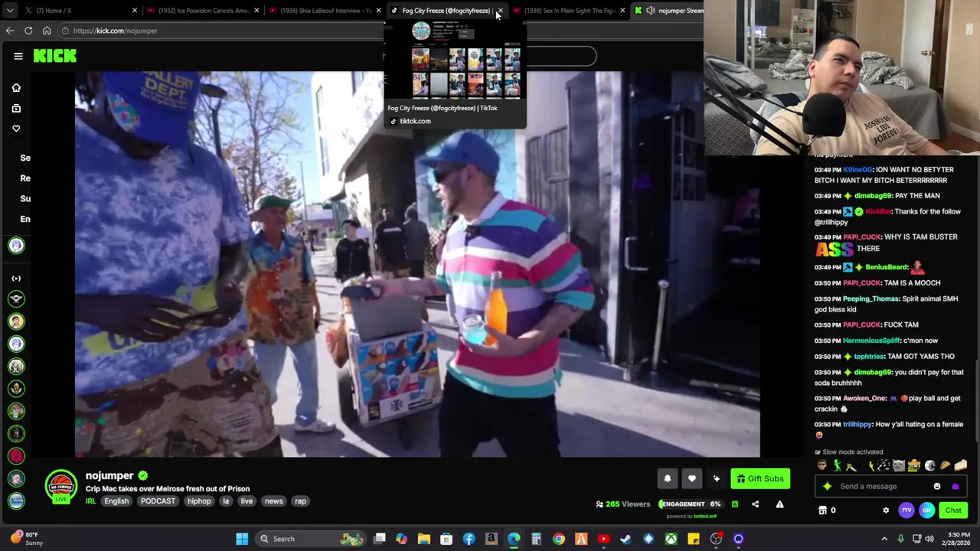Viewport: 980px width, 551px height.
Task: Open the Browse icon in Kick sidebar
Action: pyautogui.click(x=16, y=108)
